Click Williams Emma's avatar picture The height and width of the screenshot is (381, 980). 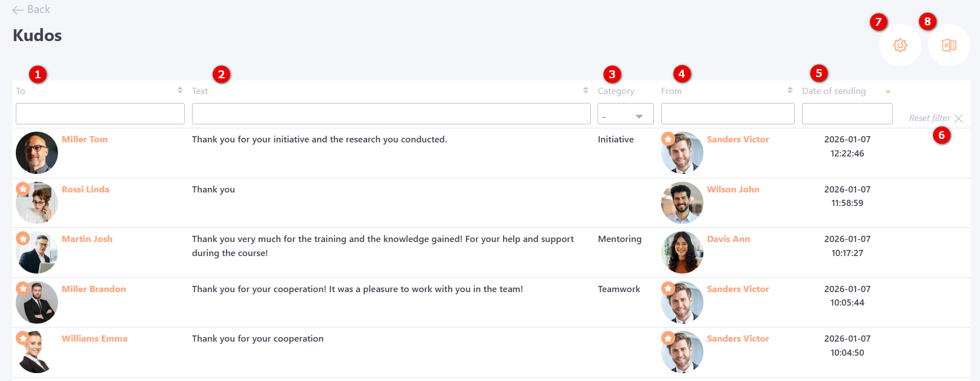(x=37, y=352)
